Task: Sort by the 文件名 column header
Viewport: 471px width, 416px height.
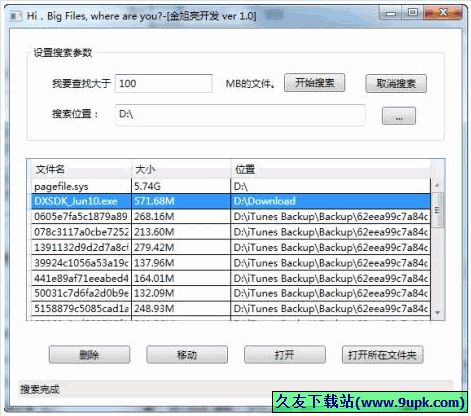Action: 81,169
